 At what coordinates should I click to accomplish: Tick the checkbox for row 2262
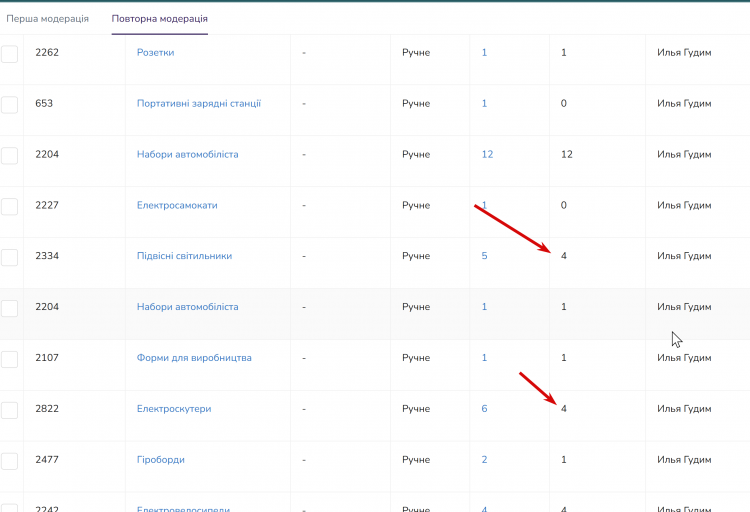[10, 54]
